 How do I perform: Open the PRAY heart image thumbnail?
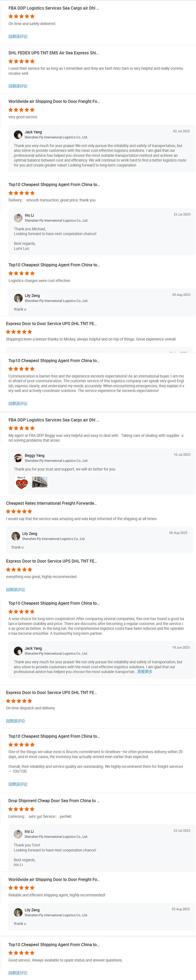(x=22, y=482)
